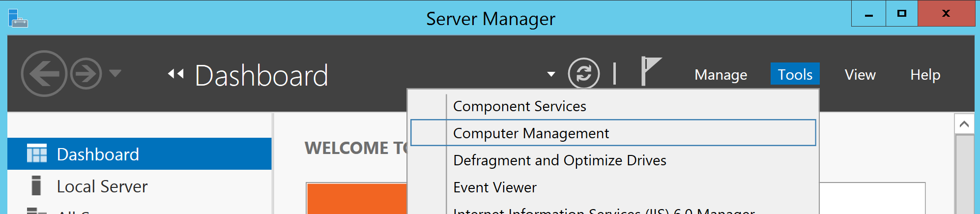Click the Local Server tower icon
Viewport: 980px width, 214px height.
(36, 186)
